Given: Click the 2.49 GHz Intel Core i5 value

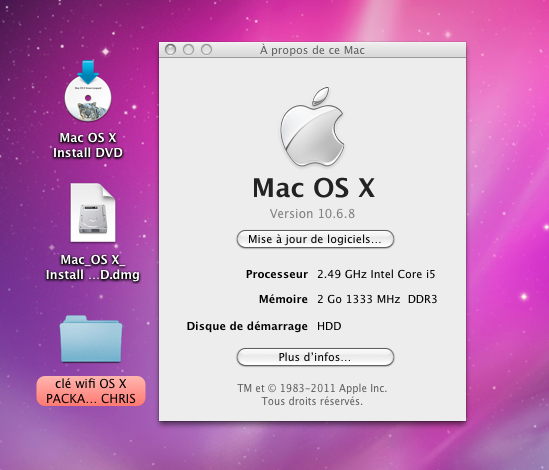Looking at the screenshot, I should pos(376,274).
